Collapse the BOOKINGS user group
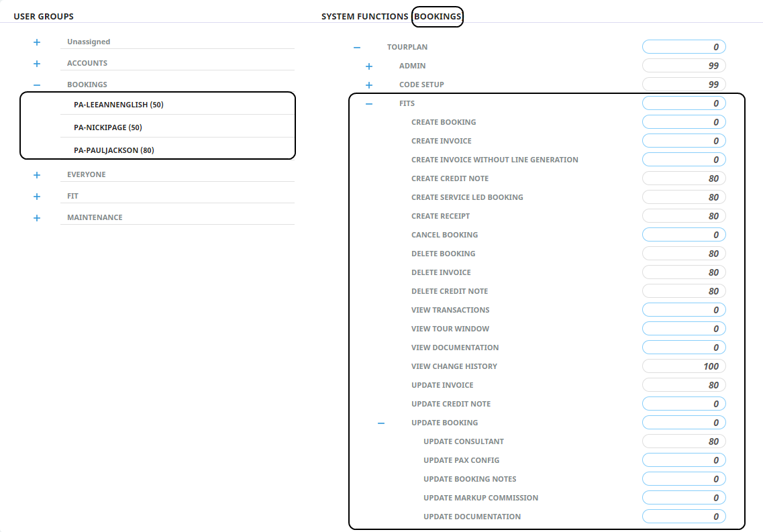Image resolution: width=763 pixels, height=532 pixels. (37, 85)
